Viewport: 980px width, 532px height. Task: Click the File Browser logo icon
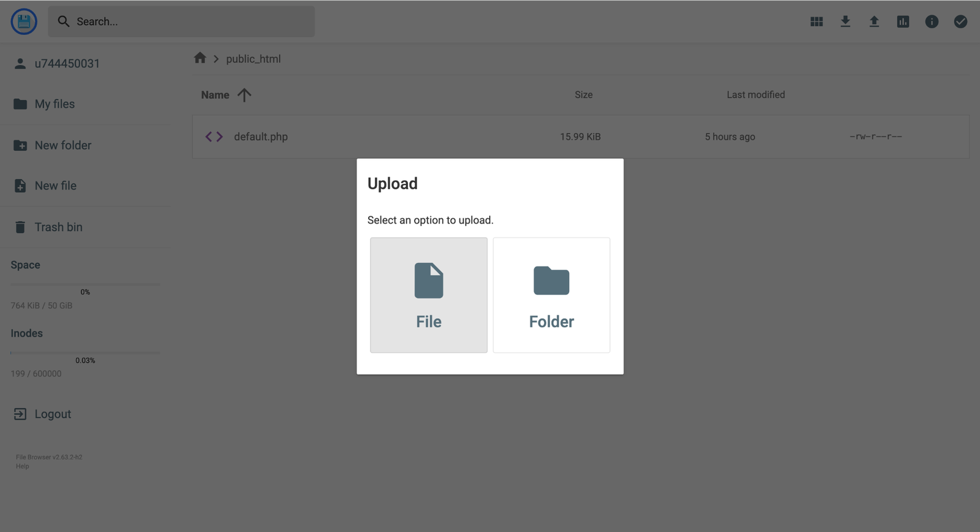(x=24, y=21)
